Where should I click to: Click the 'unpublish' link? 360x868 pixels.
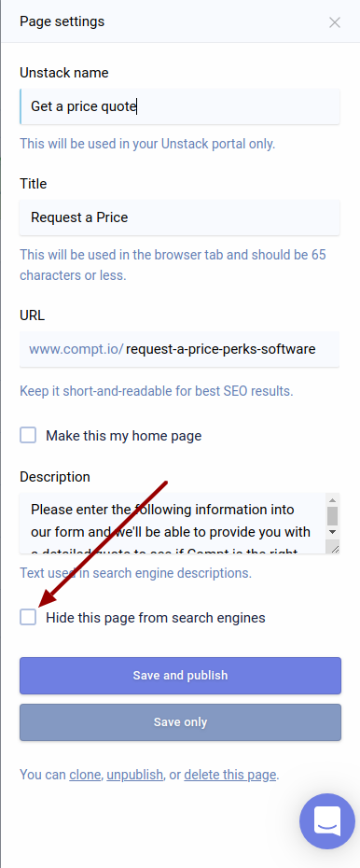tap(135, 775)
